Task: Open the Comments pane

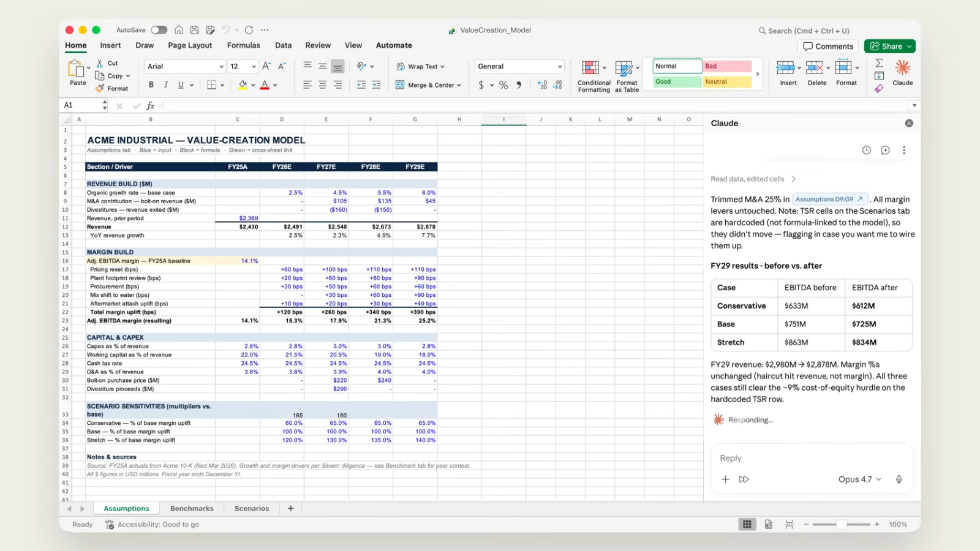Action: (828, 46)
